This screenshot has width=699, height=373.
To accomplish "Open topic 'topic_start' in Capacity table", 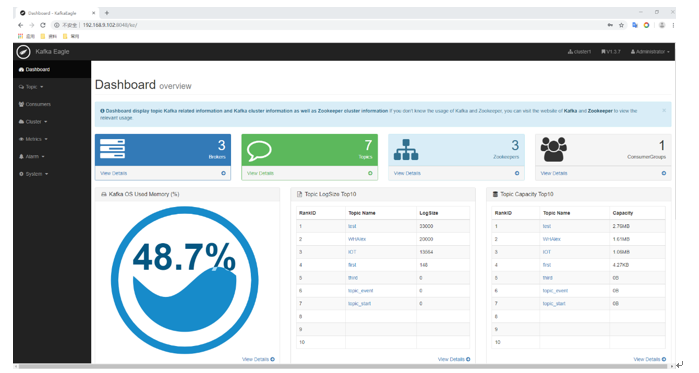I will point(554,304).
